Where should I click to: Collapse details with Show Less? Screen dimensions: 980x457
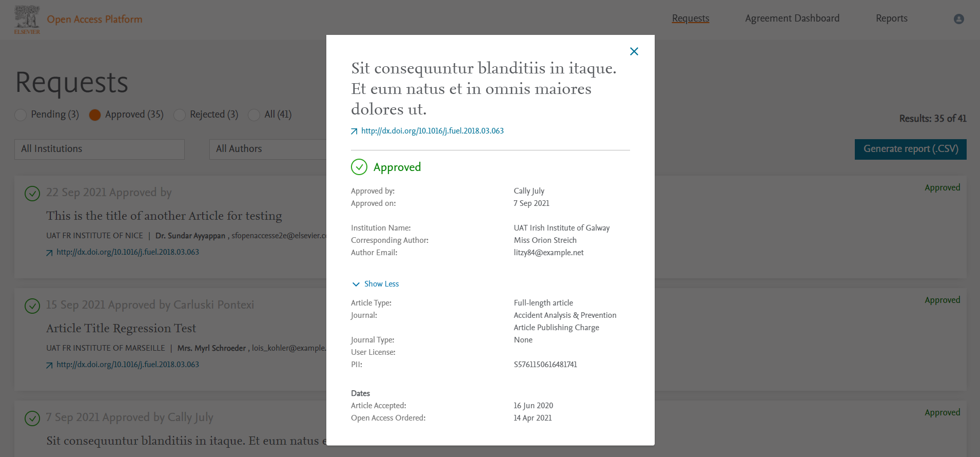click(376, 284)
